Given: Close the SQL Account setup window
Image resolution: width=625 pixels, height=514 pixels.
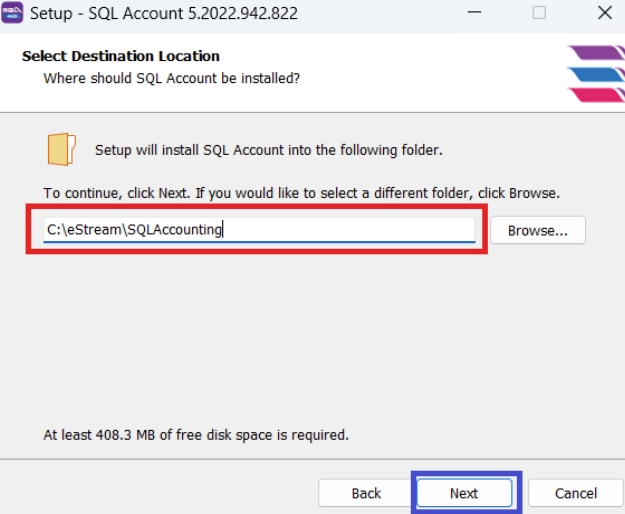Looking at the screenshot, I should click(604, 13).
